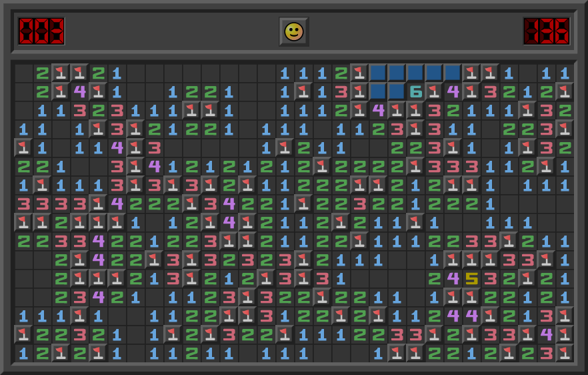Remove the flag directly below the yellow 5
588x375 pixels.
click(x=471, y=297)
